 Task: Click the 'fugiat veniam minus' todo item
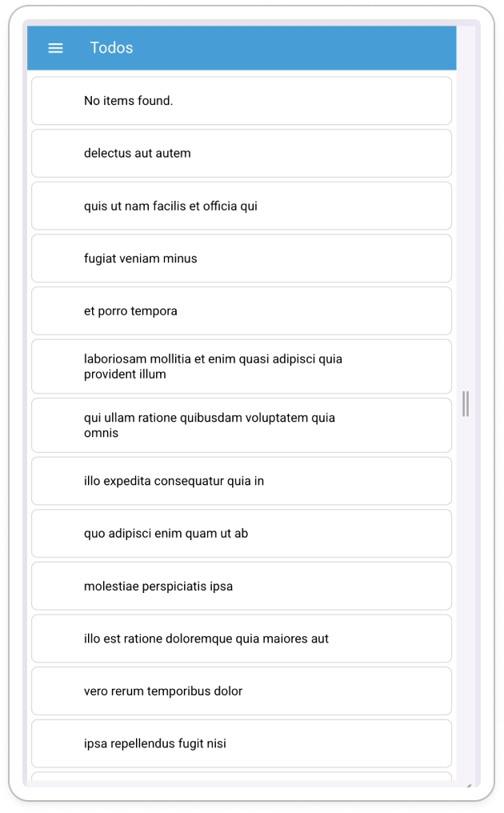pos(241,258)
